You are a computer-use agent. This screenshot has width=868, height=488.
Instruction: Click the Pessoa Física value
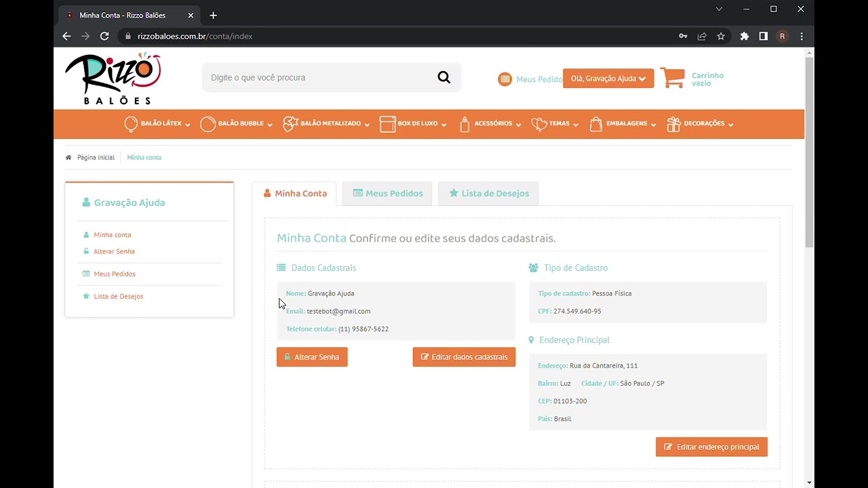point(612,293)
